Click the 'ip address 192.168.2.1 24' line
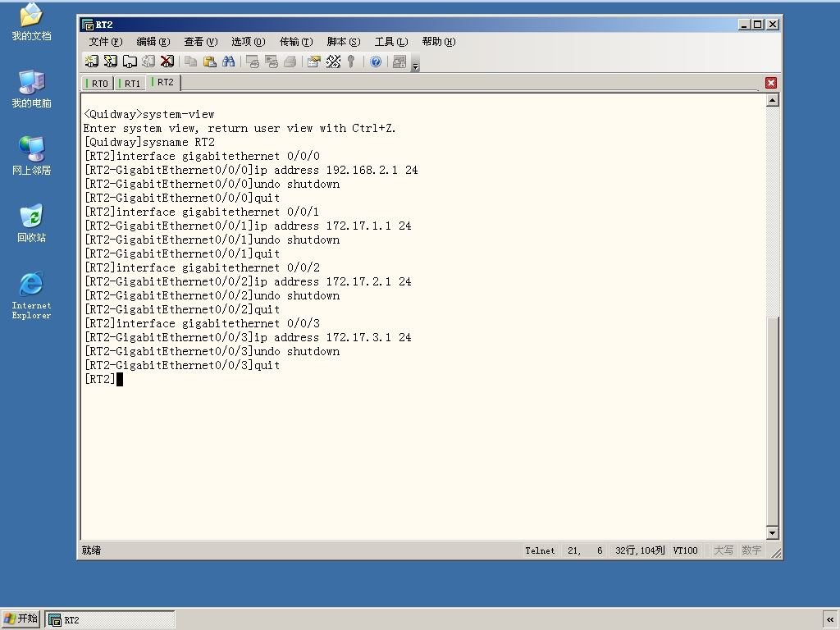This screenshot has height=630, width=840. pos(251,171)
